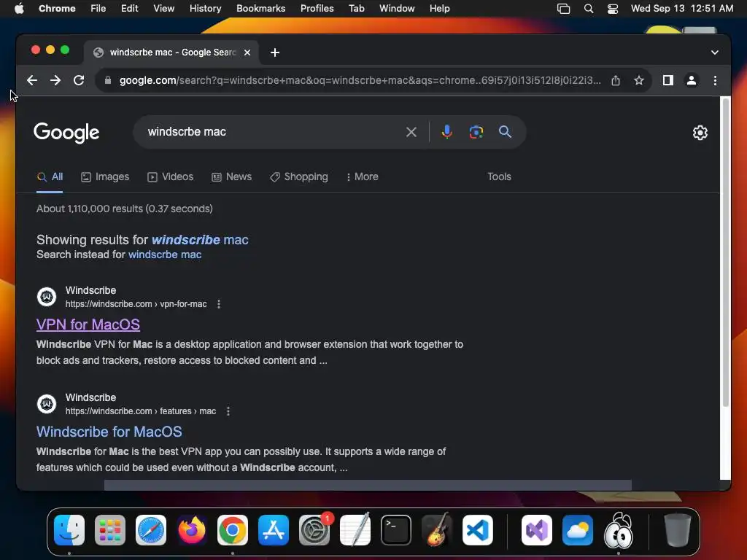Image resolution: width=747 pixels, height=560 pixels.
Task: Open Google quick settings gear
Action: 700,133
